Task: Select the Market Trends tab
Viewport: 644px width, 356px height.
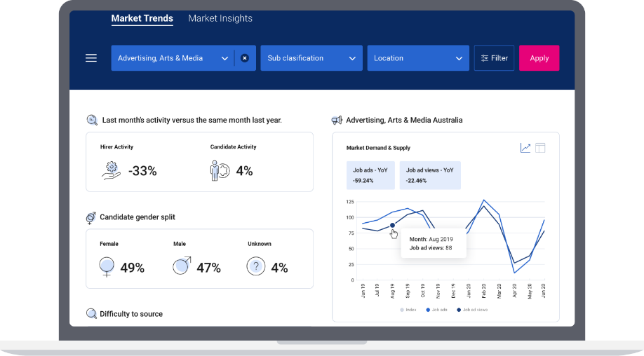Action: (x=142, y=19)
